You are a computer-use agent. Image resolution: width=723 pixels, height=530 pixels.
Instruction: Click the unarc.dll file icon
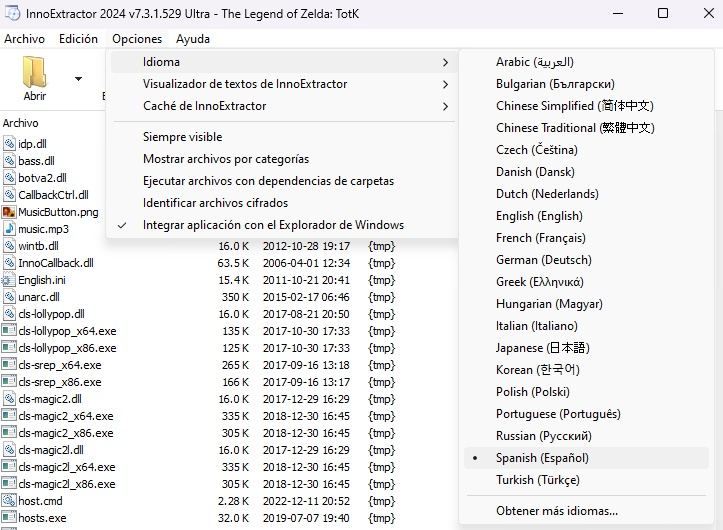coord(9,297)
